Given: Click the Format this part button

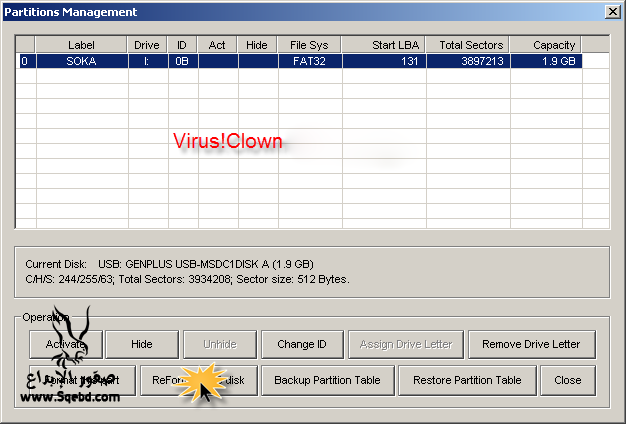Looking at the screenshot, I should point(83,380).
